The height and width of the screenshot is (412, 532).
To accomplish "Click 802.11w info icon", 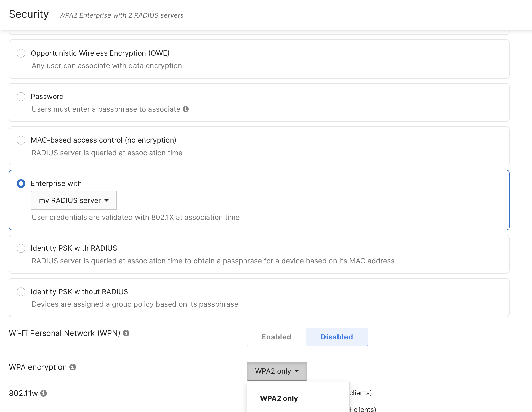I will pos(44,393).
